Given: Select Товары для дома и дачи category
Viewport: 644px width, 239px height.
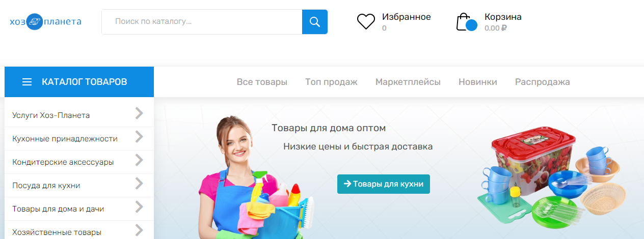Looking at the screenshot, I should [x=58, y=209].
